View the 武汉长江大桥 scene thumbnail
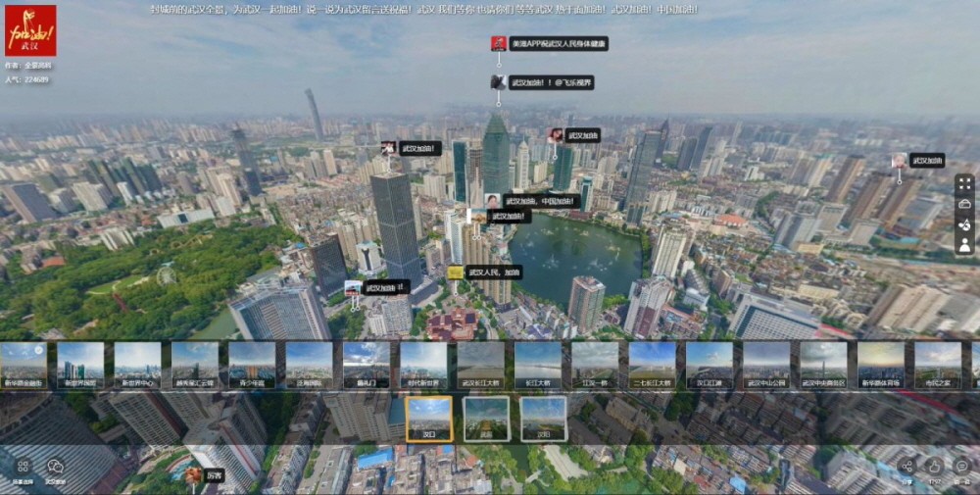This screenshot has width=980, height=495. 480,365
